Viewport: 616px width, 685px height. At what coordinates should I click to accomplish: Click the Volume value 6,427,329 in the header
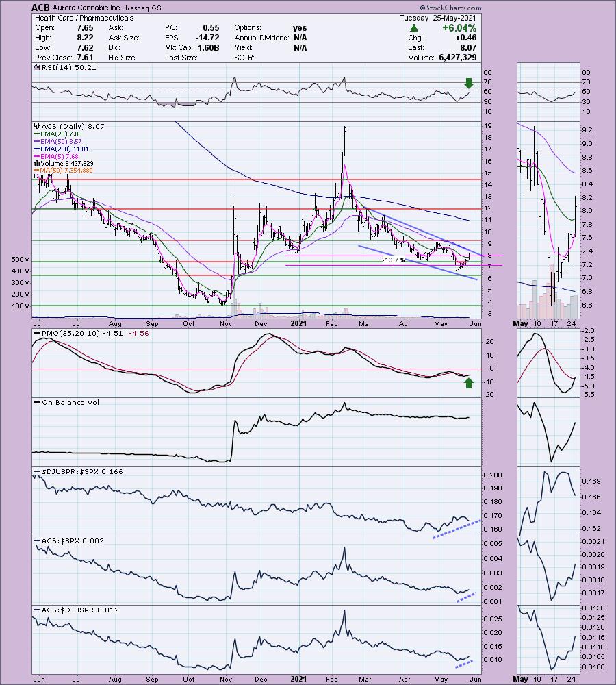[458, 58]
